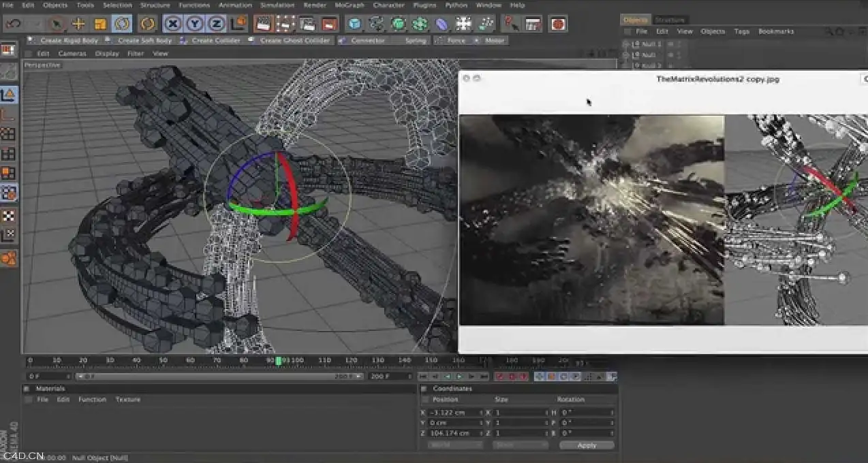The width and height of the screenshot is (868, 463).
Task: Open the Python menu
Action: [456, 5]
